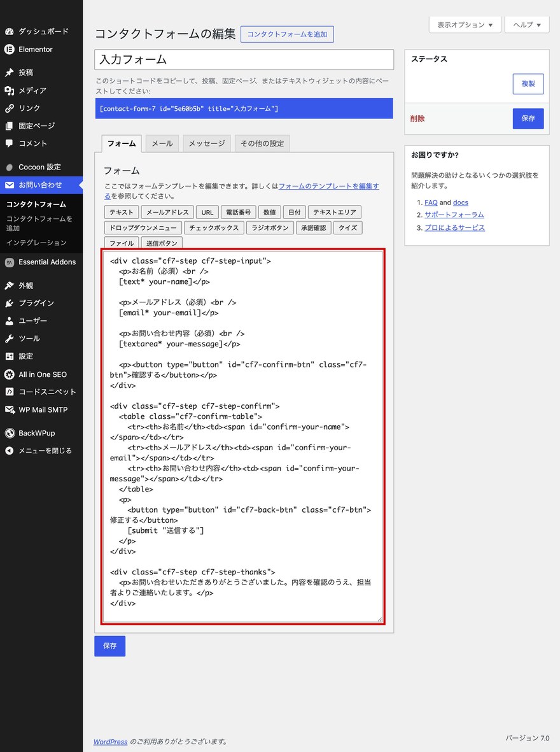Insert a クイズ tag
The width and height of the screenshot is (560, 752).
click(x=347, y=228)
